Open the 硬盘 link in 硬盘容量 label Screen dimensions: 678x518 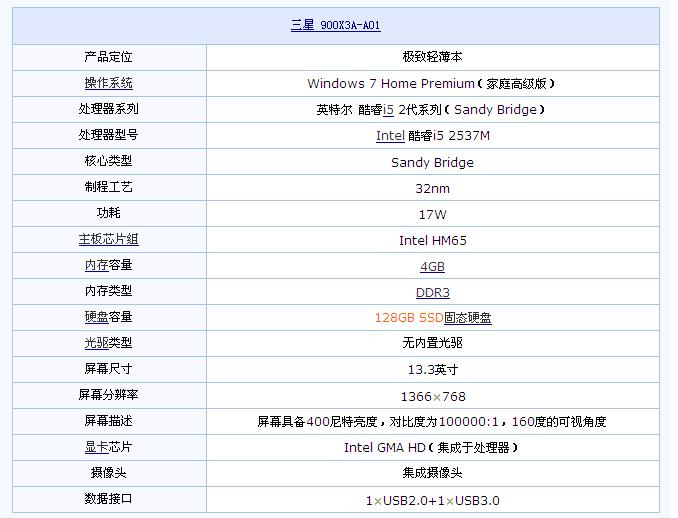coord(96,317)
